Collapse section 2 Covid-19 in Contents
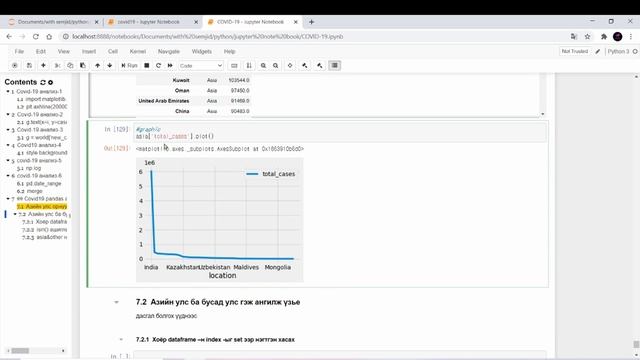This screenshot has width=640, height=360. pyautogui.click(x=8, y=114)
